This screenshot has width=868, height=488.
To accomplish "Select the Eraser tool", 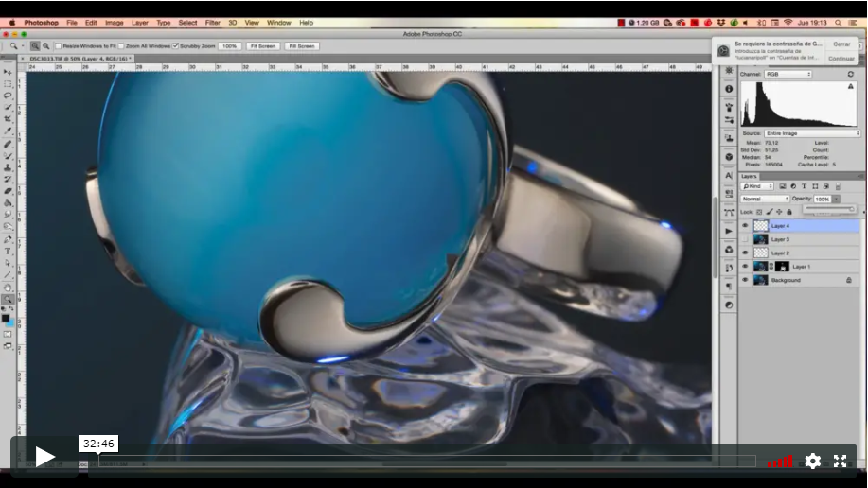I will click(8, 191).
